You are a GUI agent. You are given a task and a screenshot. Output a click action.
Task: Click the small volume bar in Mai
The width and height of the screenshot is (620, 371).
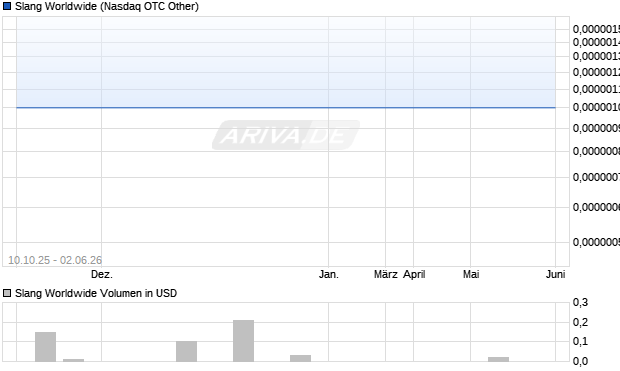498,359
